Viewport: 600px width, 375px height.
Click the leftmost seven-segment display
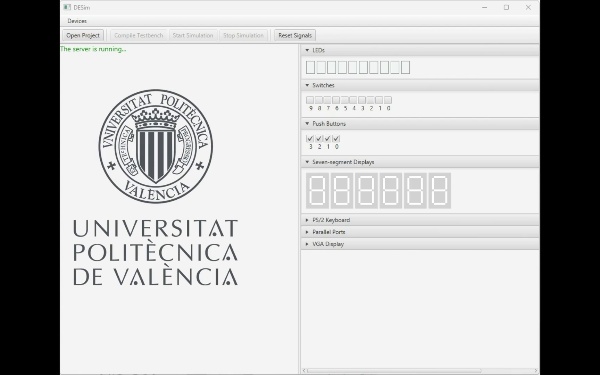click(x=318, y=191)
